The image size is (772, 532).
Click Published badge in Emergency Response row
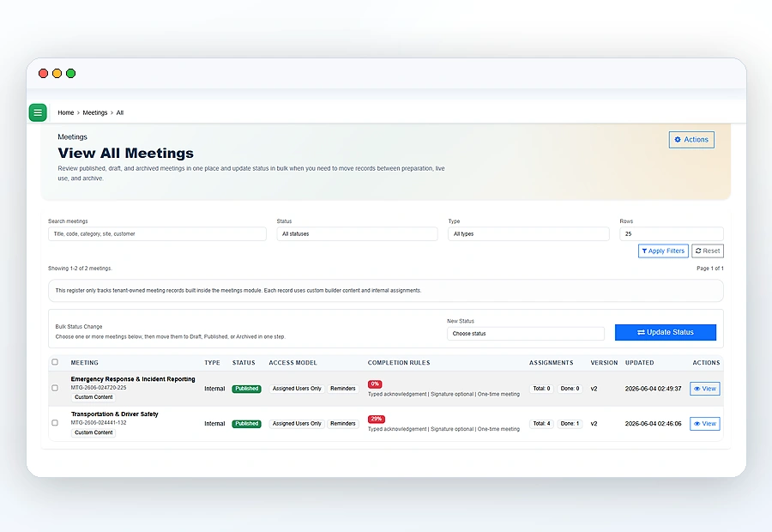247,389
